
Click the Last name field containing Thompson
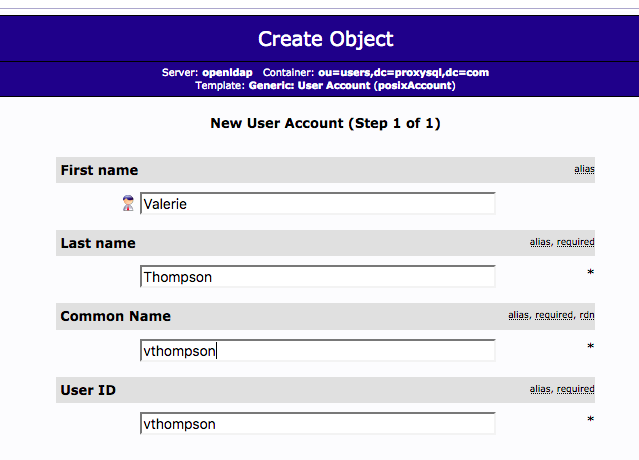(x=318, y=277)
